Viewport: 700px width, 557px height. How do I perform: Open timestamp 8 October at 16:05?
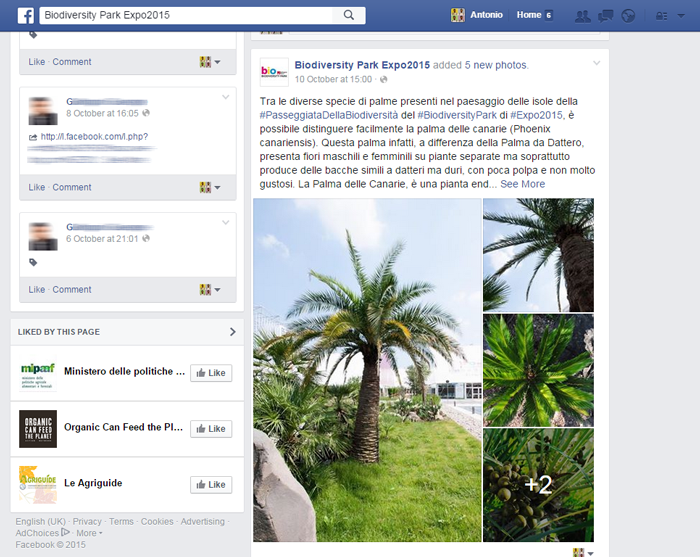102,113
